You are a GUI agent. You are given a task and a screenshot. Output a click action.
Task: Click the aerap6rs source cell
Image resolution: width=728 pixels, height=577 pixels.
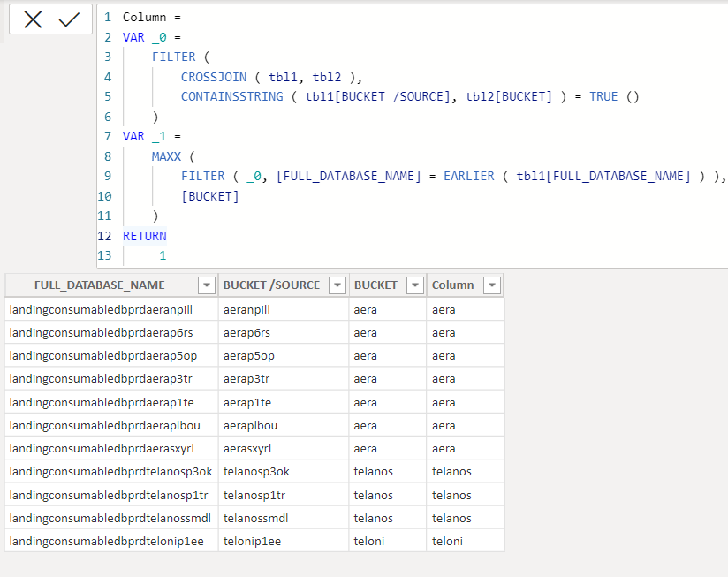click(x=284, y=332)
